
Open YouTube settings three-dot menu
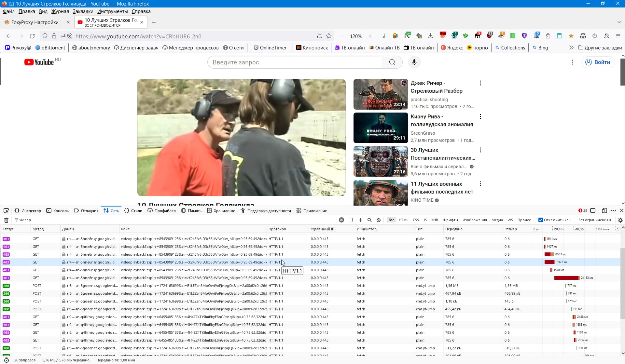click(572, 62)
